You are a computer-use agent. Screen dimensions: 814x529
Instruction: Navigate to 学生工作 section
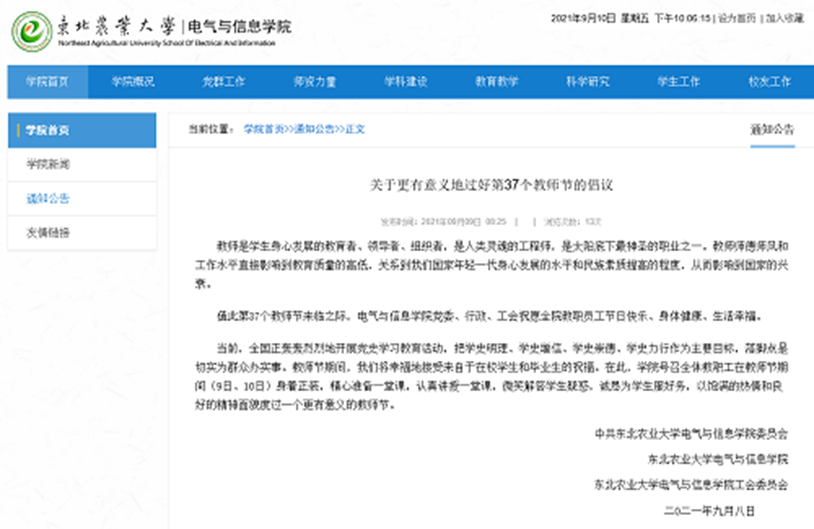(678, 82)
